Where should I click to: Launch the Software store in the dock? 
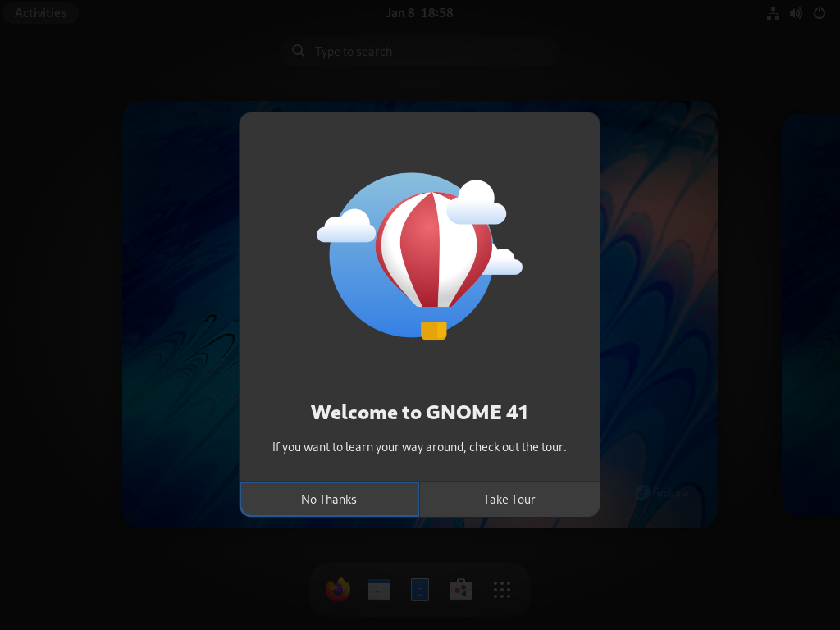[x=461, y=589]
